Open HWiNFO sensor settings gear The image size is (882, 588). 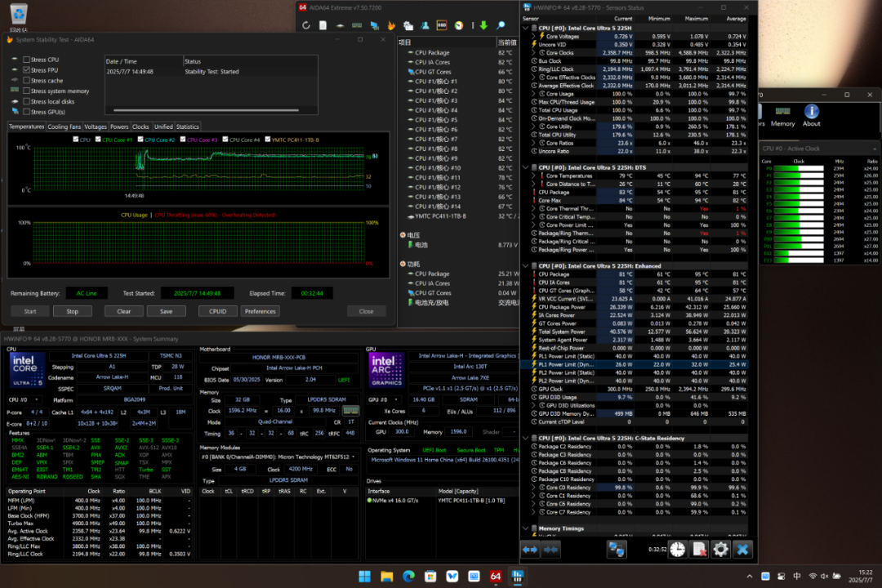click(720, 550)
